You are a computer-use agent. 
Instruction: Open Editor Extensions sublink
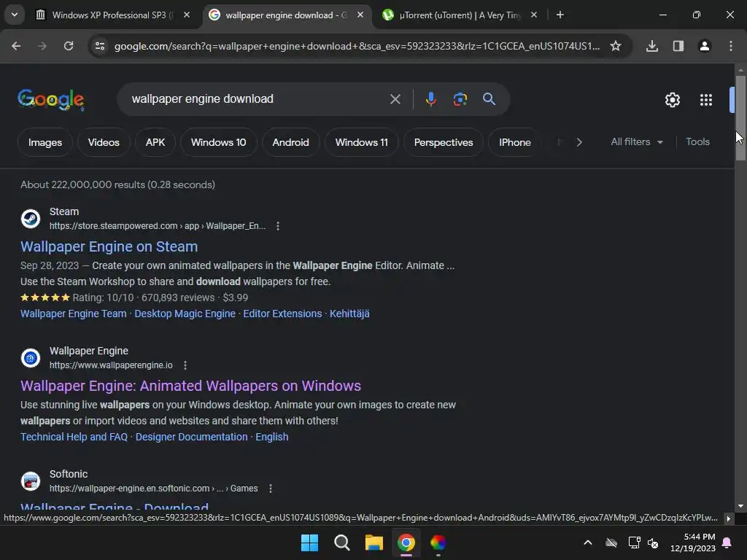(x=282, y=314)
